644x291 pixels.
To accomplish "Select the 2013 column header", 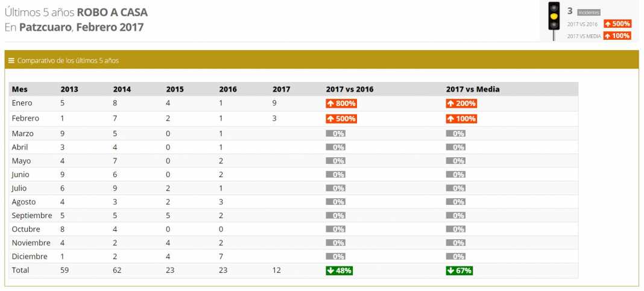I will (69, 89).
